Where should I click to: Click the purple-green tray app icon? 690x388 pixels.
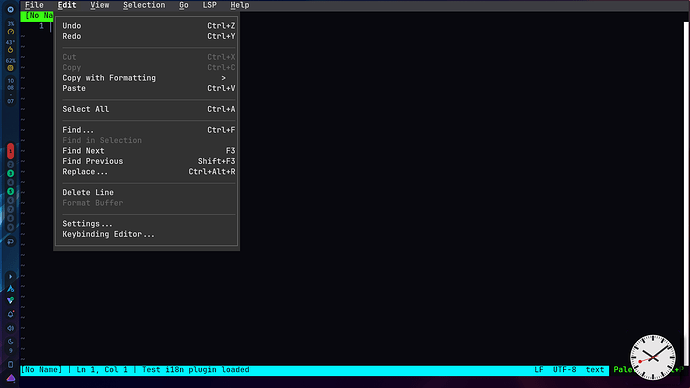click(x=11, y=300)
